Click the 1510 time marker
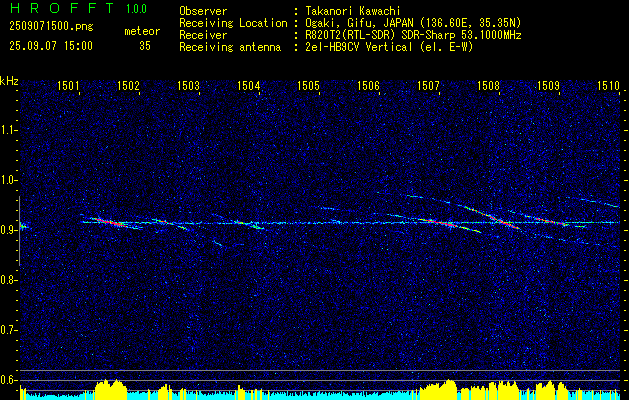This screenshot has width=629, height=400. (608, 85)
